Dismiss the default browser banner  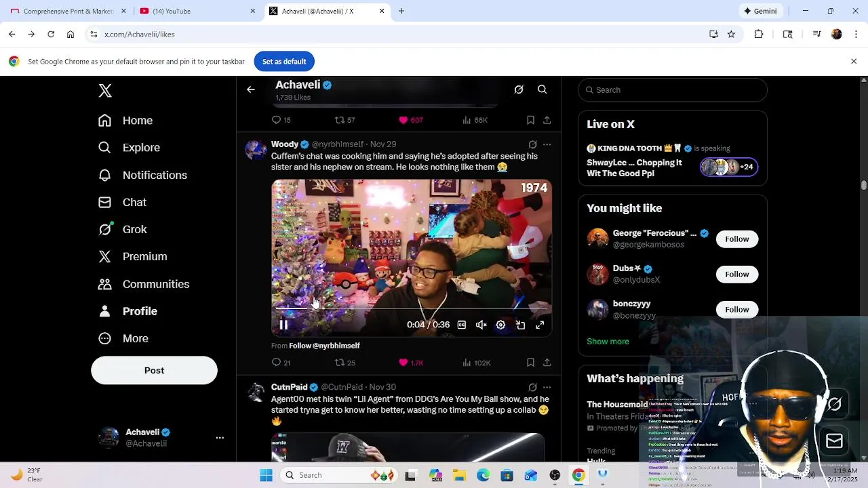coord(854,62)
